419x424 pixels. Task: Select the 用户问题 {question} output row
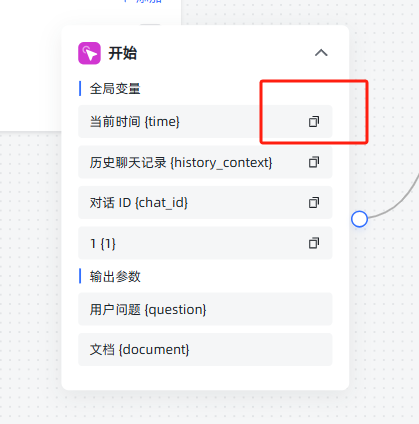point(205,309)
